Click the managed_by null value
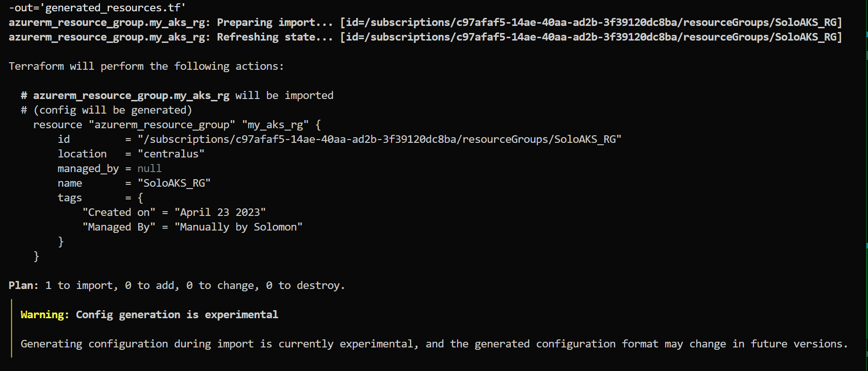 click(x=150, y=169)
